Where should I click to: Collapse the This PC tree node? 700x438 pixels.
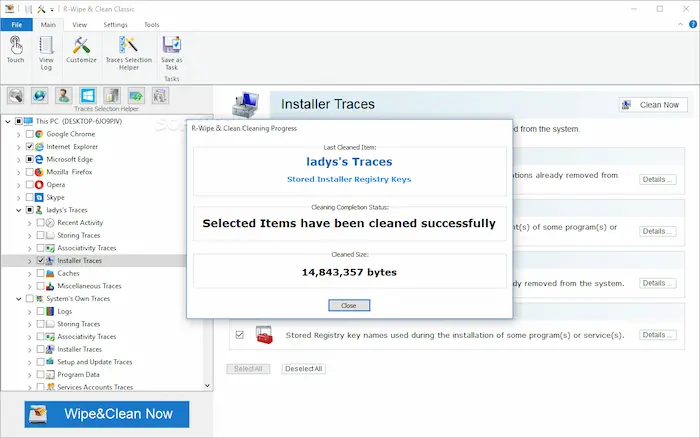8,121
